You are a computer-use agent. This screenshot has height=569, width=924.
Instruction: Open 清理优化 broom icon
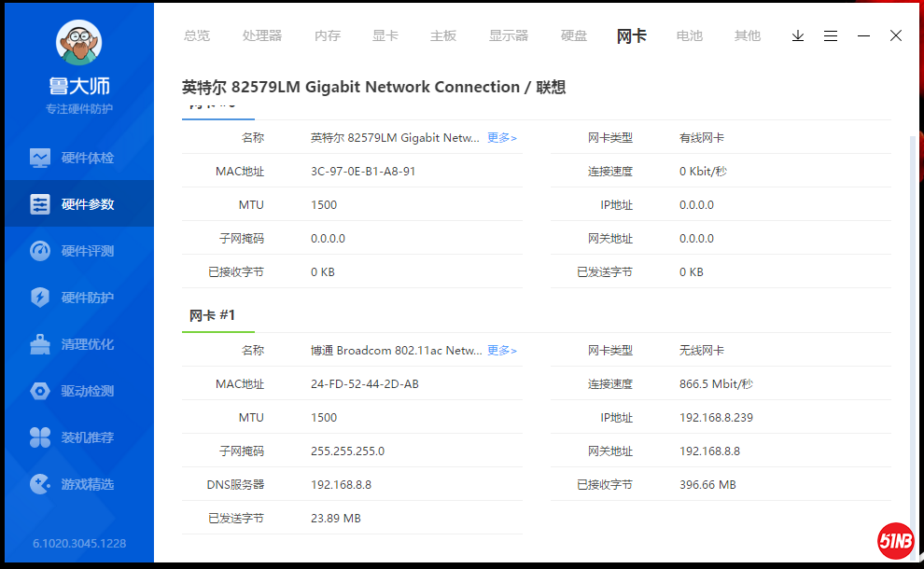click(40, 344)
